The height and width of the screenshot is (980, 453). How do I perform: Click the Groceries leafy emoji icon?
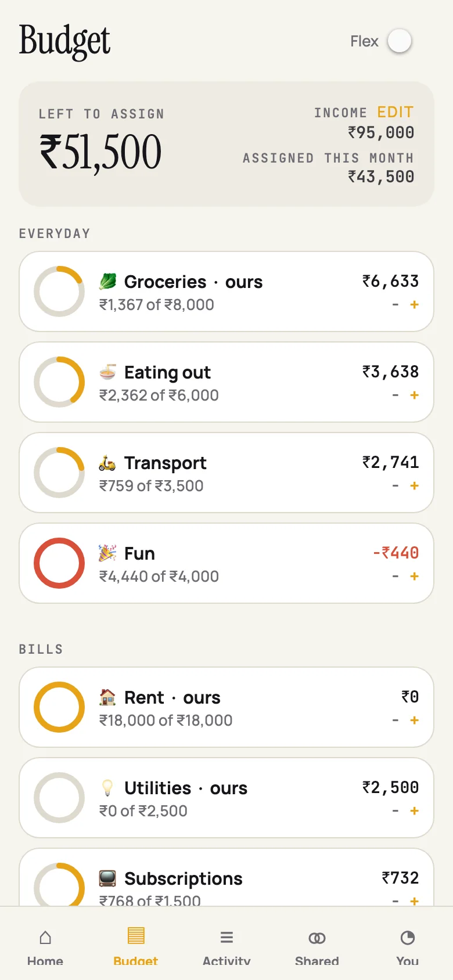click(x=107, y=282)
